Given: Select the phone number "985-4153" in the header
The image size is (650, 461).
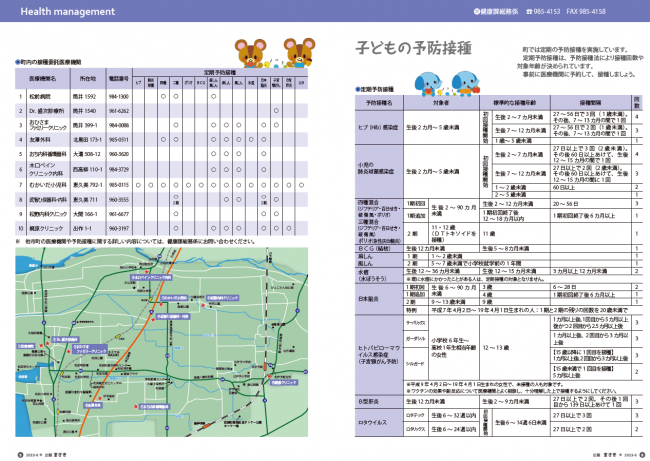Looking at the screenshot, I should (x=547, y=12).
